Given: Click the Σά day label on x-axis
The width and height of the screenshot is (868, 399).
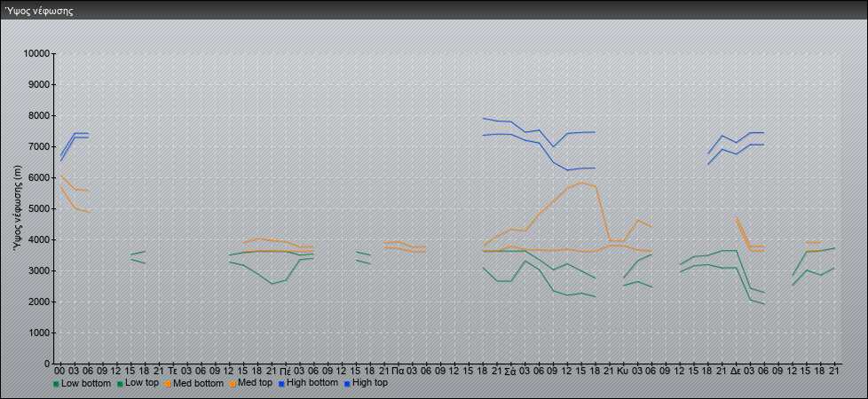Looking at the screenshot, I should click(510, 371).
